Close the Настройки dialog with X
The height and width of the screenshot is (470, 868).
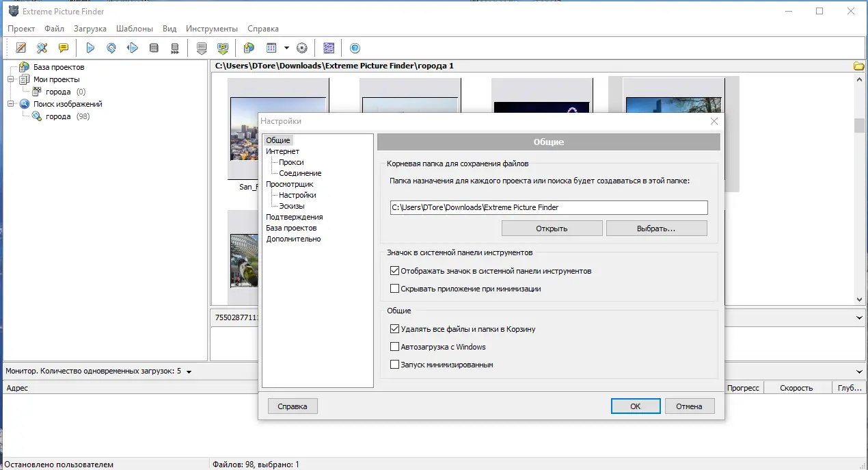[714, 121]
